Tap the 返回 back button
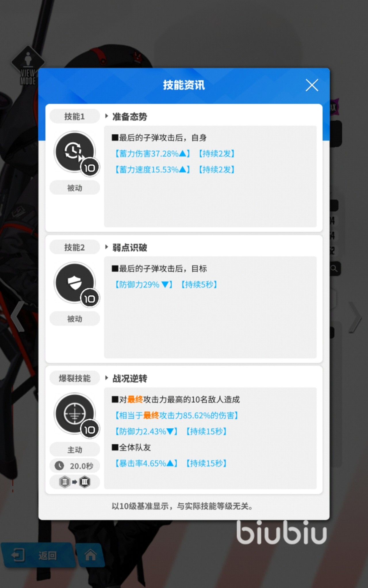 [37, 555]
